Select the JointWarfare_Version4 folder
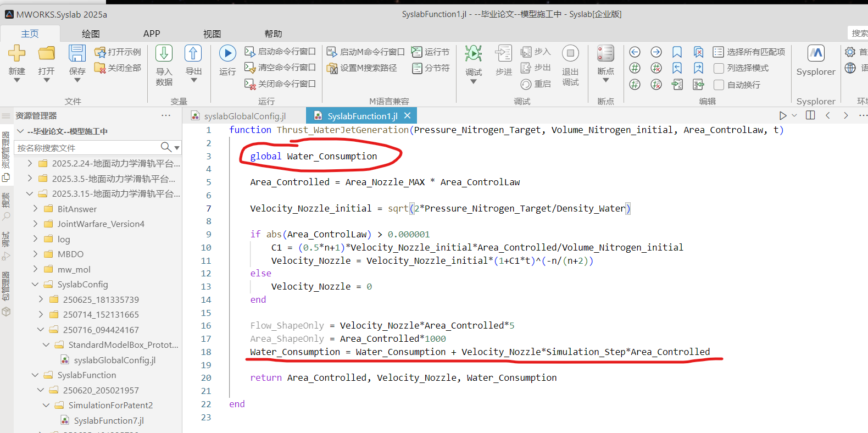Screen dimensions: 868x433 pyautogui.click(x=101, y=224)
